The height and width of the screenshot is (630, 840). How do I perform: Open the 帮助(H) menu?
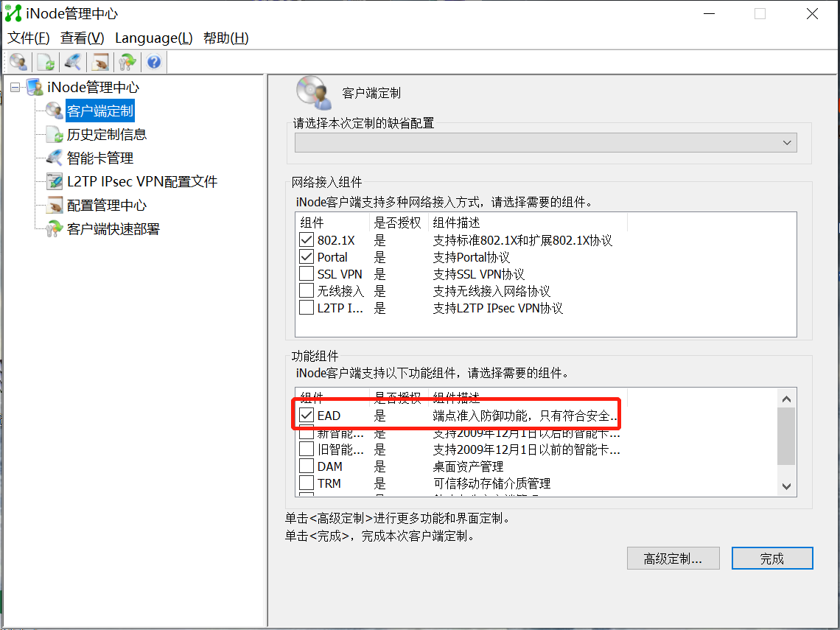(226, 38)
